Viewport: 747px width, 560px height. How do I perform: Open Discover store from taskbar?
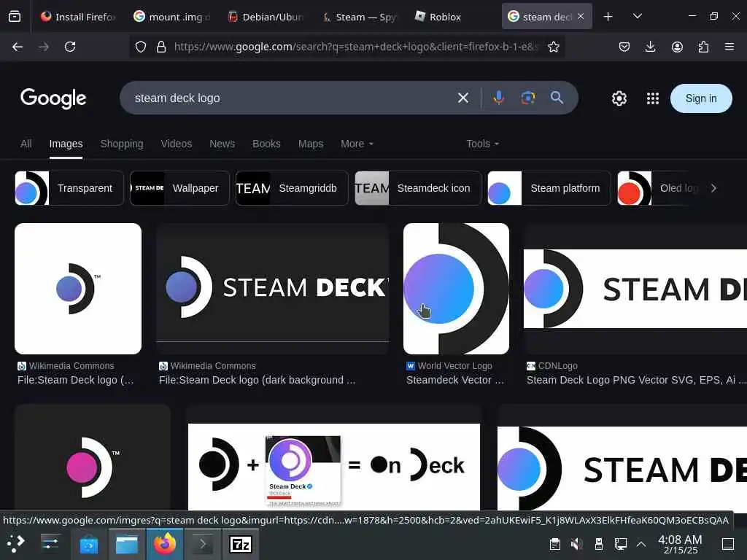88,544
